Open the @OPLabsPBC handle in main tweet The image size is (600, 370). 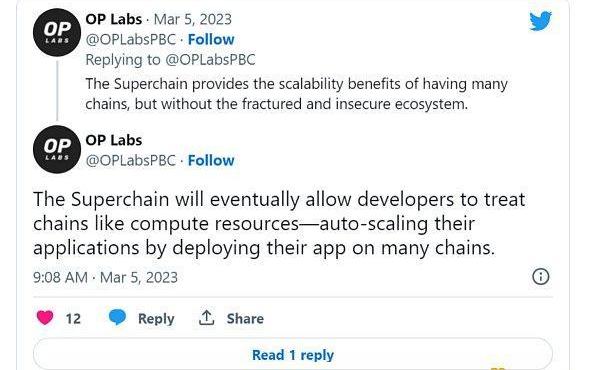[130, 160]
